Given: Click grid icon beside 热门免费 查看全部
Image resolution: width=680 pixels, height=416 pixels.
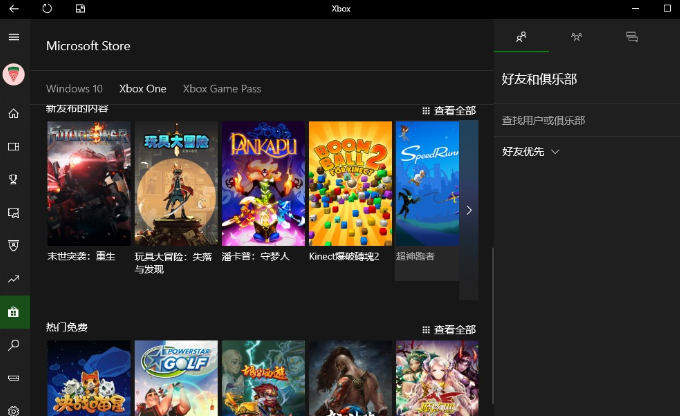Looking at the screenshot, I should [x=426, y=330].
